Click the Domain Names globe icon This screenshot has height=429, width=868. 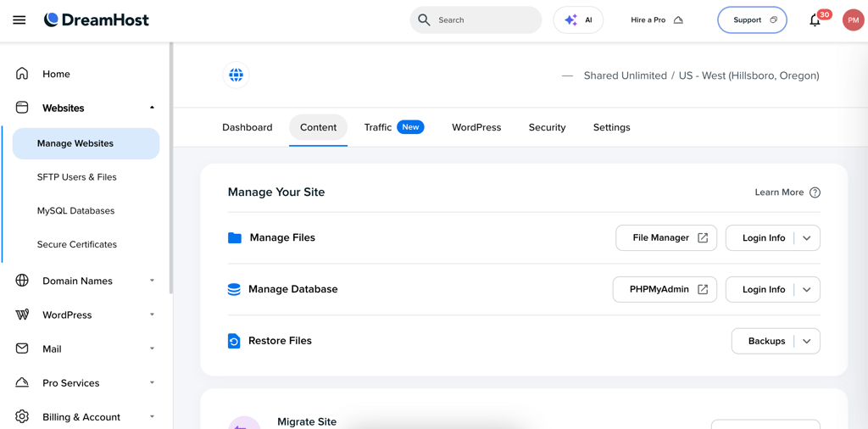point(21,281)
